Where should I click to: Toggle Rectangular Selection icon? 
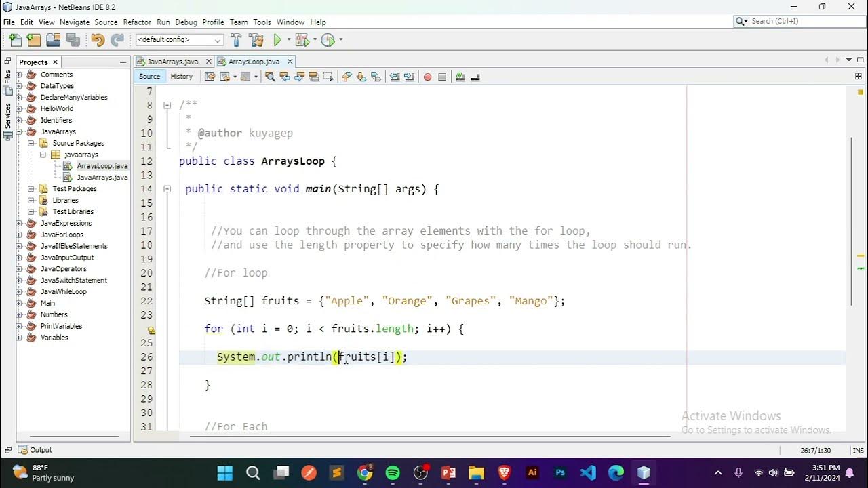(329, 77)
